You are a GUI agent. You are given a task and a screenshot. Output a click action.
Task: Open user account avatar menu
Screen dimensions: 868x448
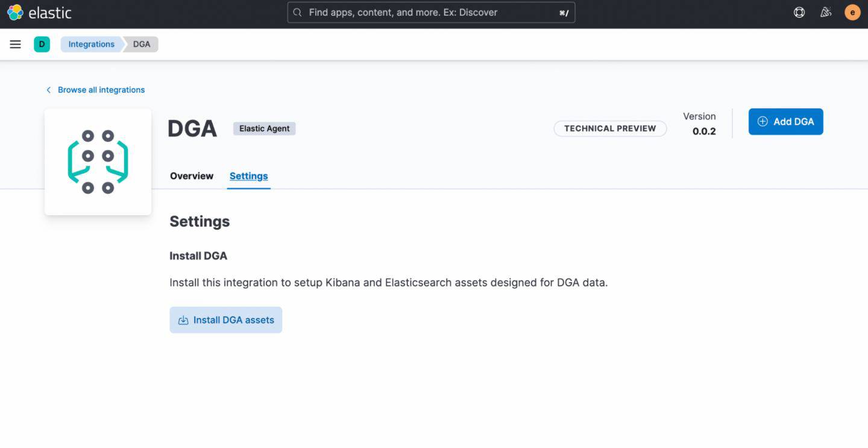click(852, 12)
